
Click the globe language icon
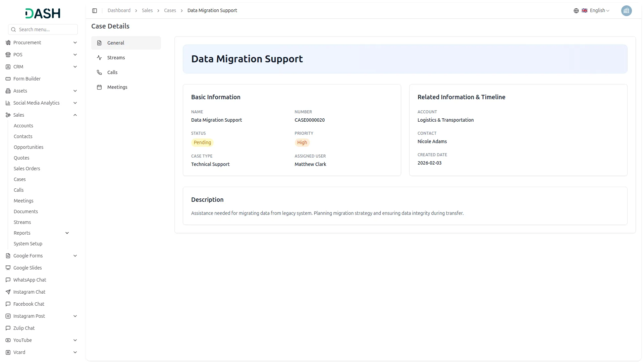(576, 11)
